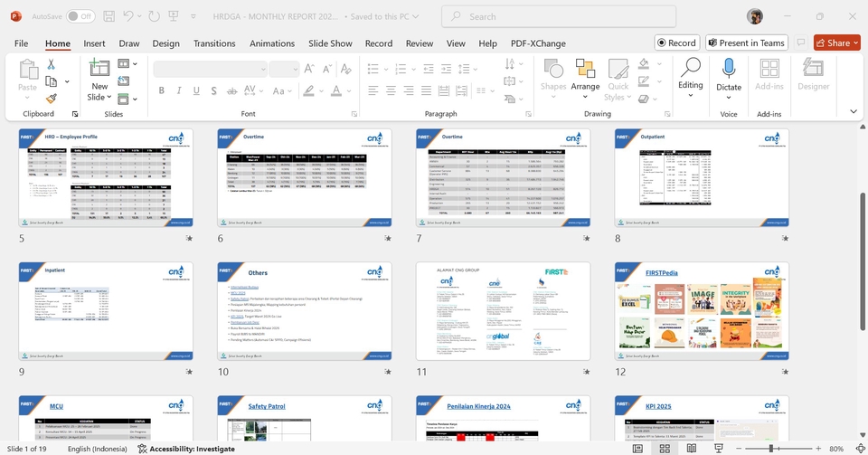The height and width of the screenshot is (455, 868).
Task: Open comments pane icon
Action: coord(800,43)
